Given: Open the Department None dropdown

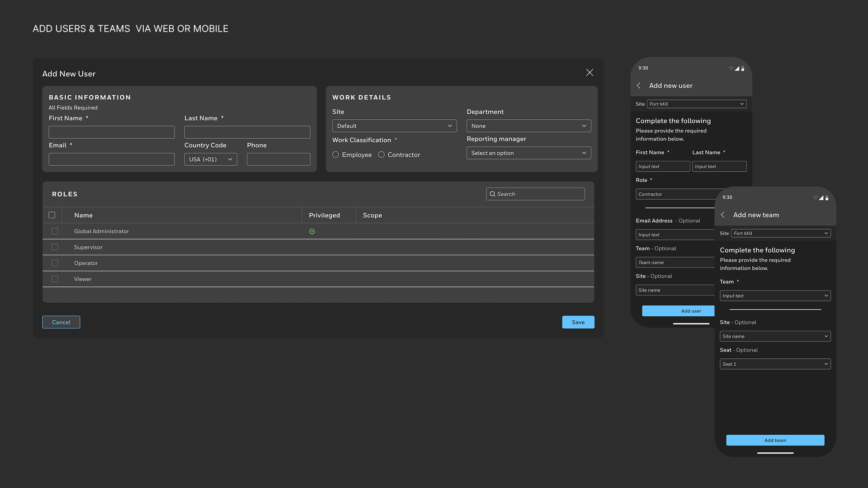Looking at the screenshot, I should [x=528, y=126].
